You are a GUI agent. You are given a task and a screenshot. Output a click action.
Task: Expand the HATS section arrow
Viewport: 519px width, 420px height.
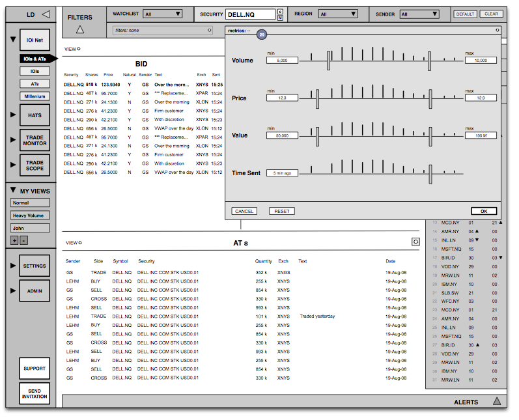13,115
